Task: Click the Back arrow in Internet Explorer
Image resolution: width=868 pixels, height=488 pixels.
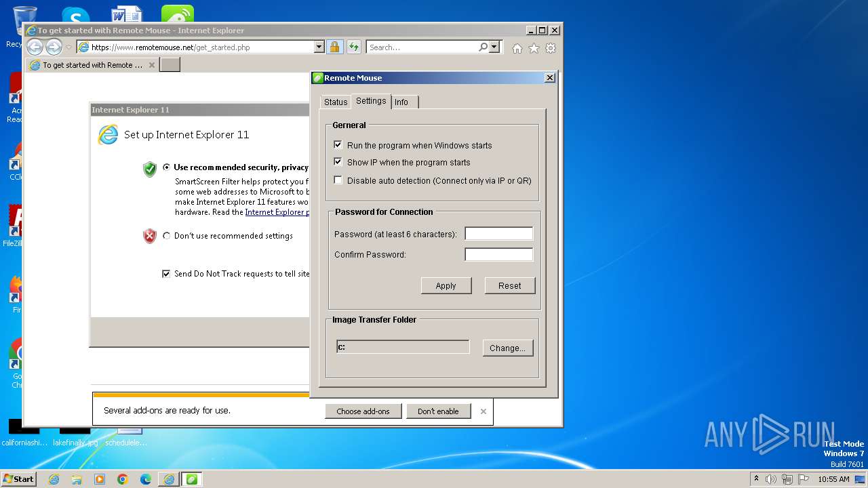Action: tap(35, 47)
